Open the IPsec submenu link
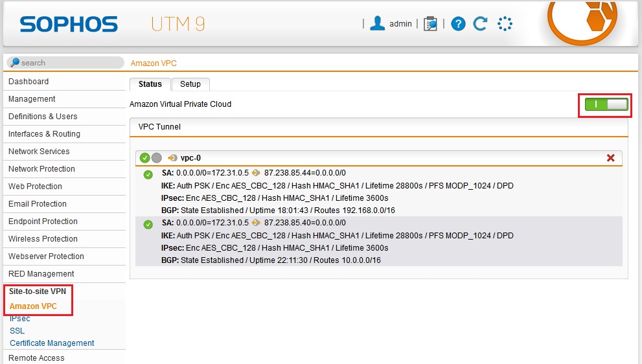This screenshot has height=364, width=642. pos(19,319)
